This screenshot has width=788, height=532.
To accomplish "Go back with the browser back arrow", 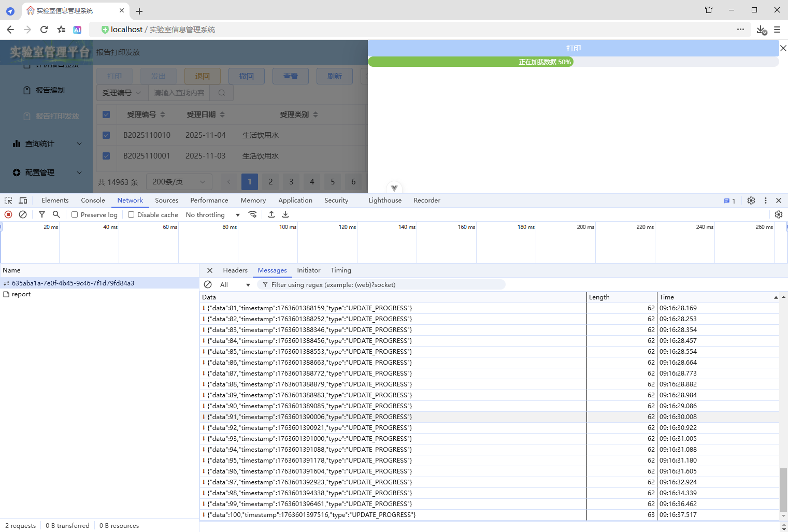I will 10,30.
